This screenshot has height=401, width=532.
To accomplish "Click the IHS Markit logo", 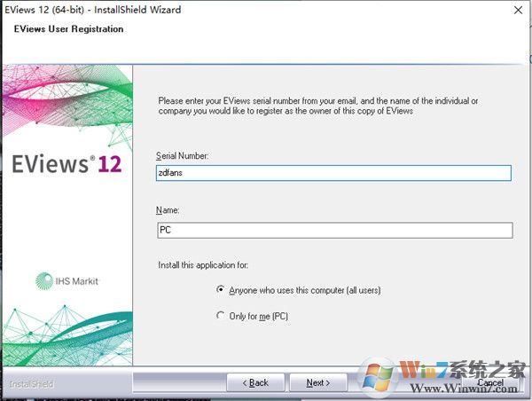I will coord(66,281).
